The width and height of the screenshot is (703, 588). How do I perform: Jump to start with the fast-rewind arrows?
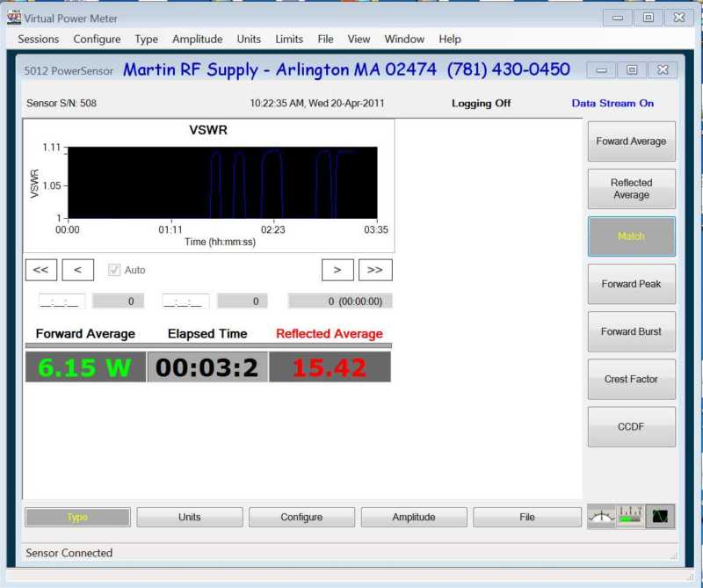pos(40,270)
